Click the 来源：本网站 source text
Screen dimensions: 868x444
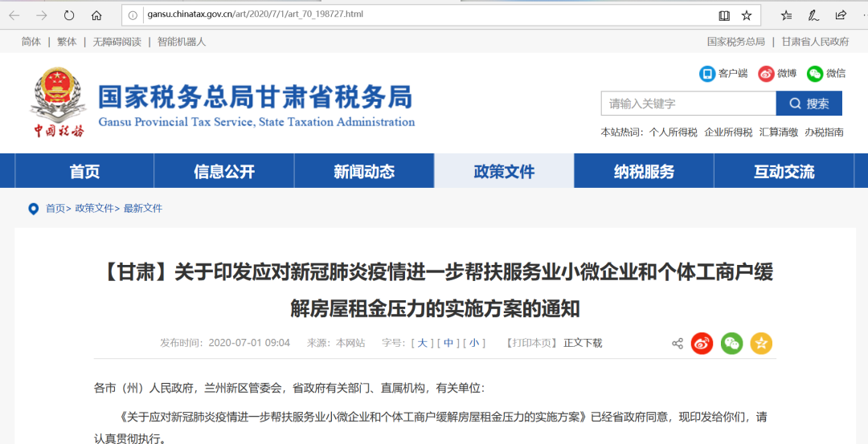click(x=336, y=343)
